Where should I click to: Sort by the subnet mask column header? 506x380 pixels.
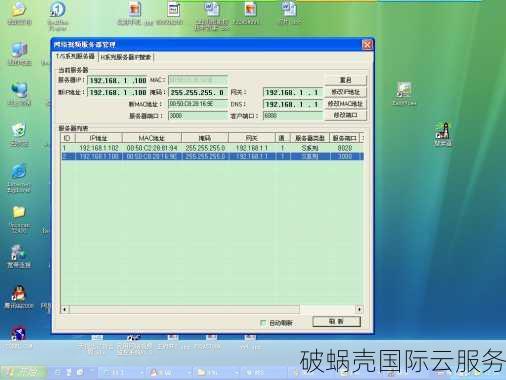pos(205,138)
